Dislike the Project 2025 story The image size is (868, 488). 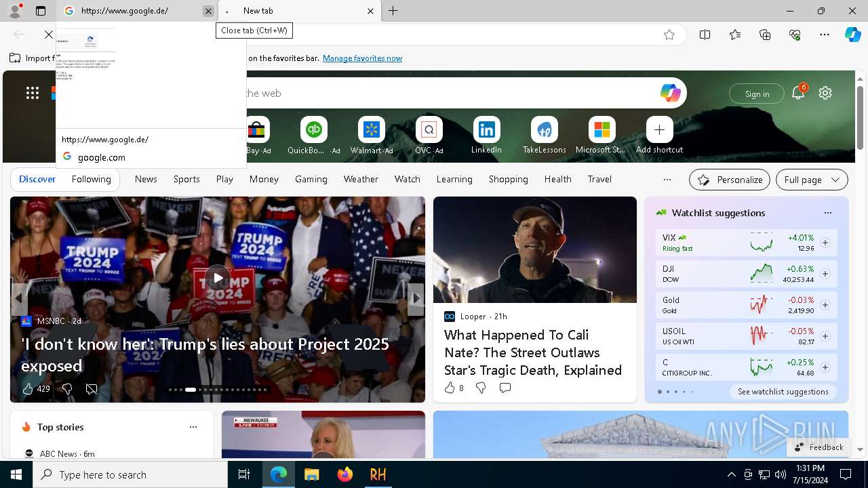pyautogui.click(x=67, y=389)
